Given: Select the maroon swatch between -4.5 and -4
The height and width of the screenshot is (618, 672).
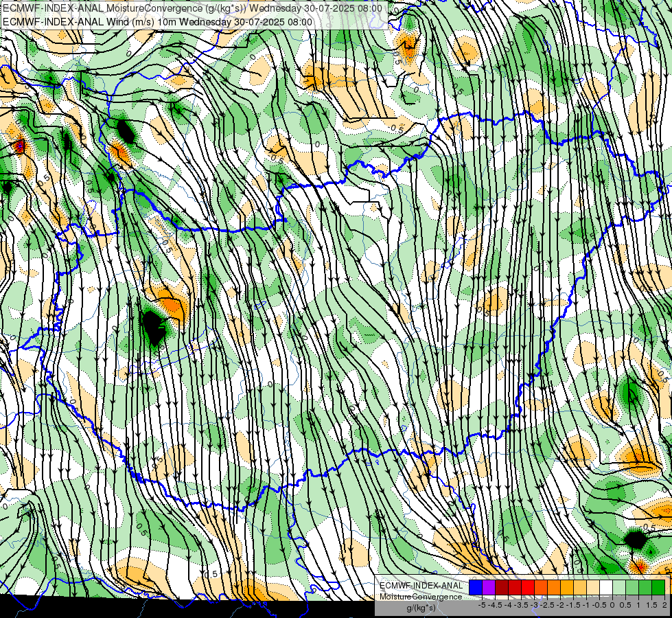Looking at the screenshot, I should pyautogui.click(x=502, y=587).
